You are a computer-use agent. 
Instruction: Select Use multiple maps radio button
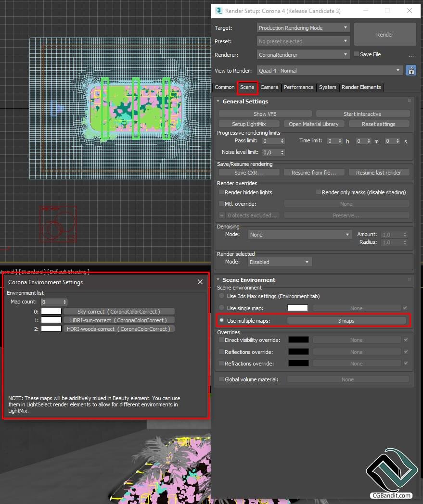222,320
